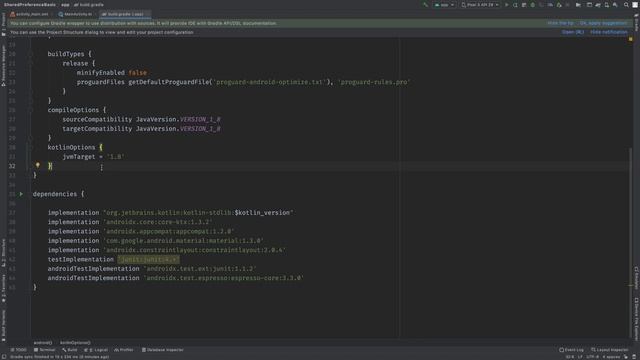The height and width of the screenshot is (360, 640).
Task: Click the cursor position status item
Action: pyautogui.click(x=569, y=357)
